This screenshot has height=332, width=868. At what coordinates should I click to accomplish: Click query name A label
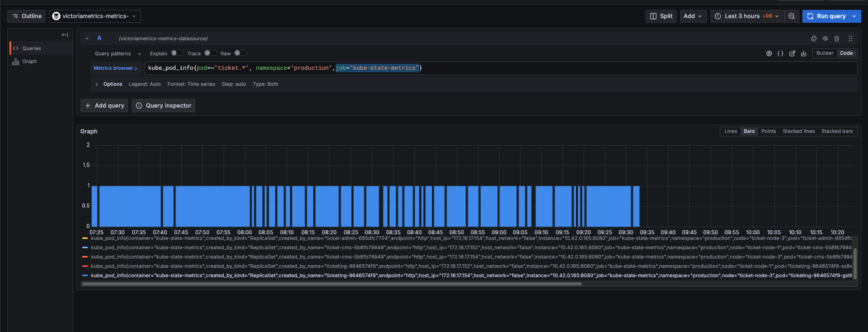[x=99, y=38]
